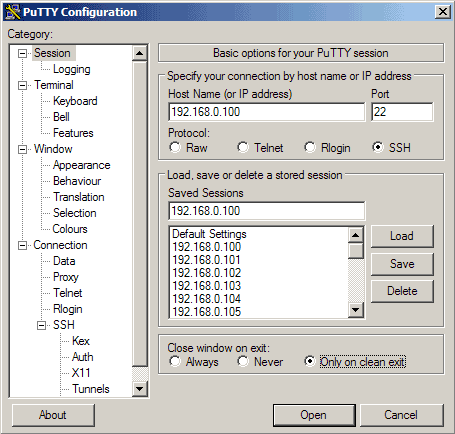The width and height of the screenshot is (455, 434).
Task: Click the Load button
Action: pos(402,236)
